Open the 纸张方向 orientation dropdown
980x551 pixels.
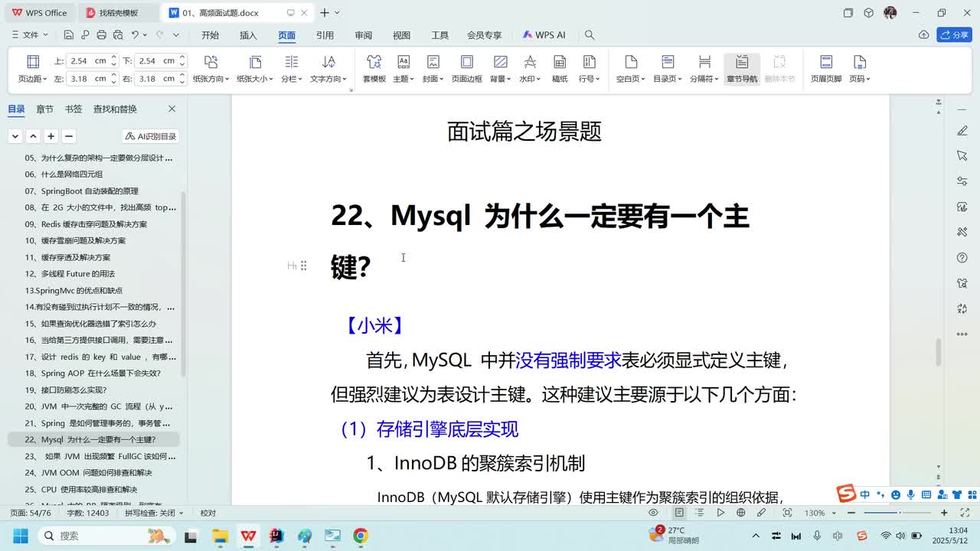pyautogui.click(x=211, y=69)
